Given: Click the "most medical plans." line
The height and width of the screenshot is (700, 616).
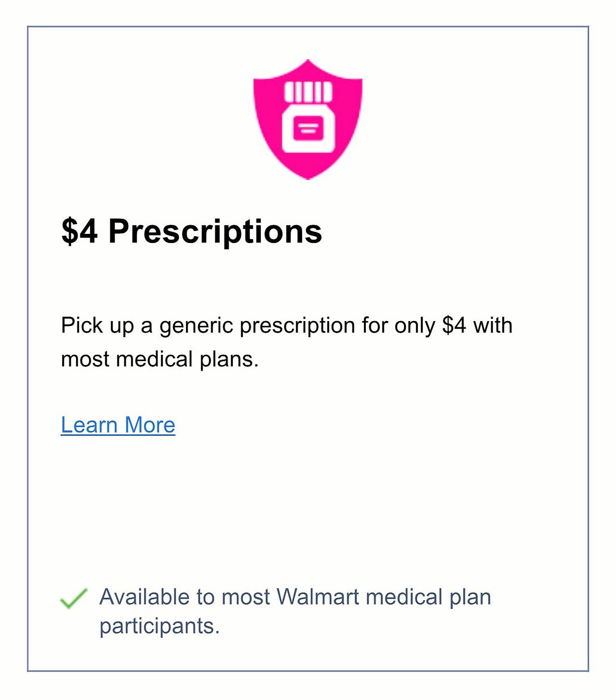Looking at the screenshot, I should [160, 359].
